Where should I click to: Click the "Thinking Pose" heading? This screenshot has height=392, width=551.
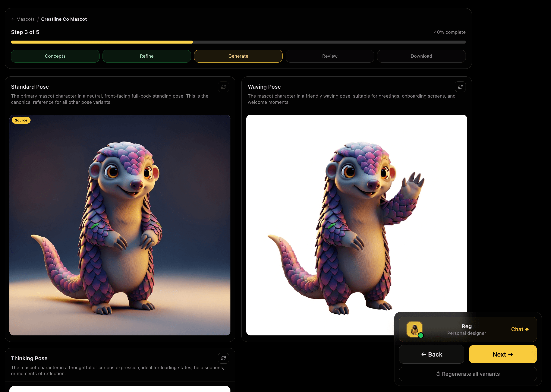(x=29, y=358)
